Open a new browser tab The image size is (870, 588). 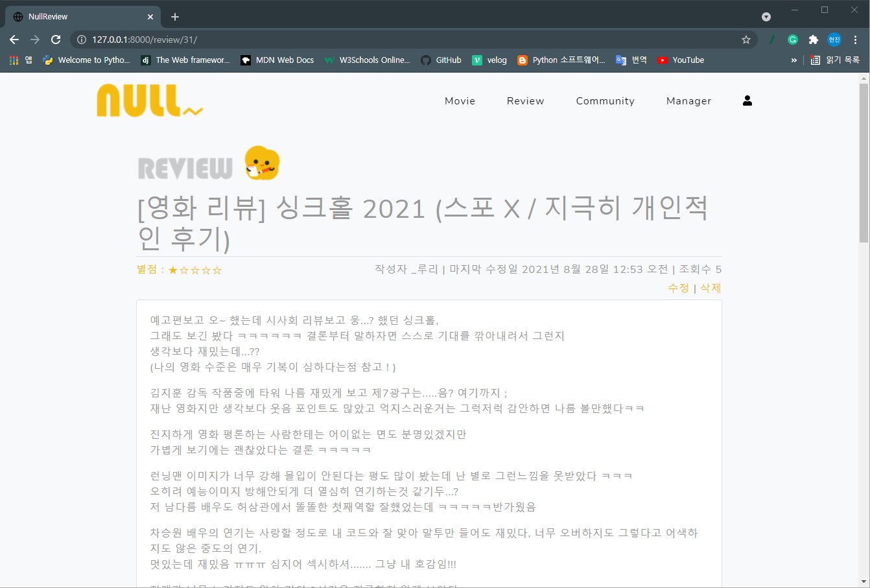(175, 17)
